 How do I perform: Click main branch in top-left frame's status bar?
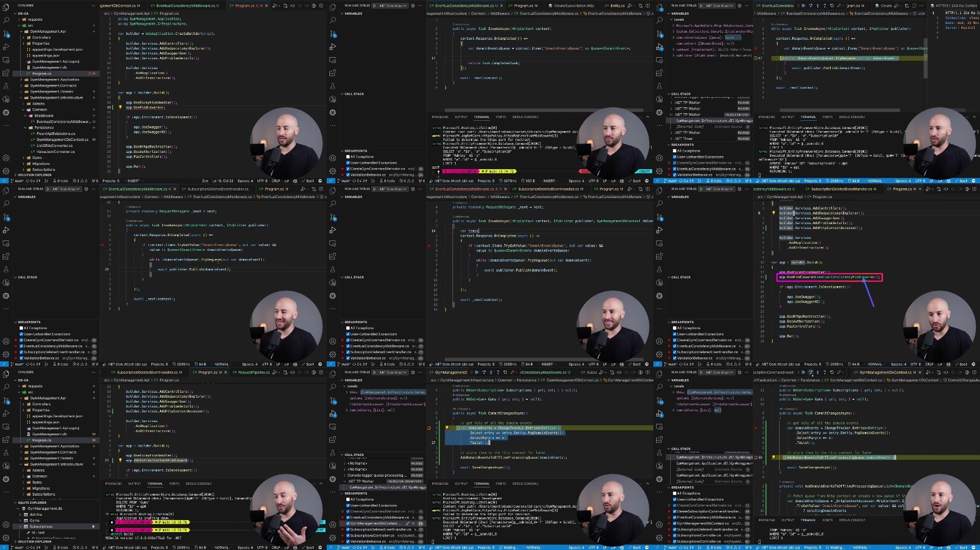[18, 181]
